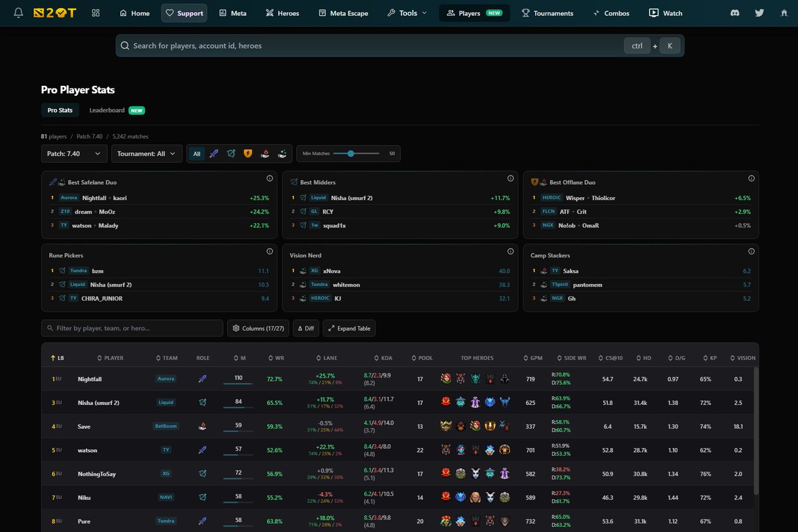This screenshot has height=532, width=798.
Task: Filter by soft support with the flame-hand icon
Action: [265, 154]
